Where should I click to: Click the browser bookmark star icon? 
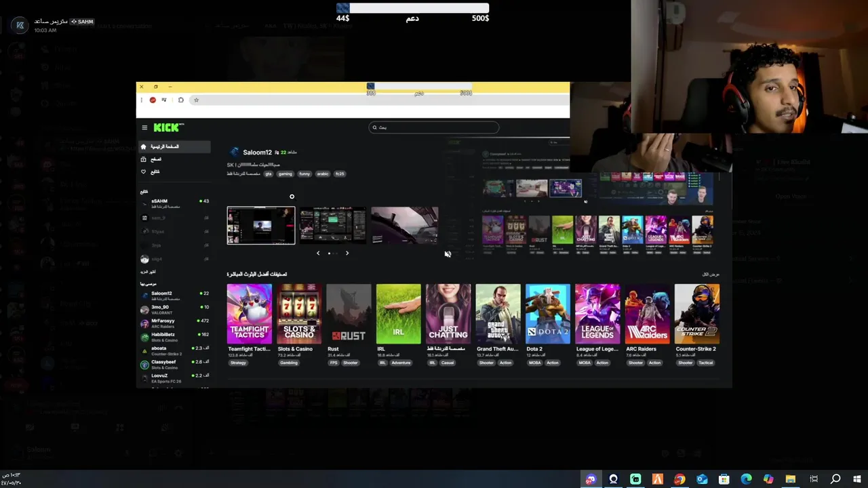196,100
